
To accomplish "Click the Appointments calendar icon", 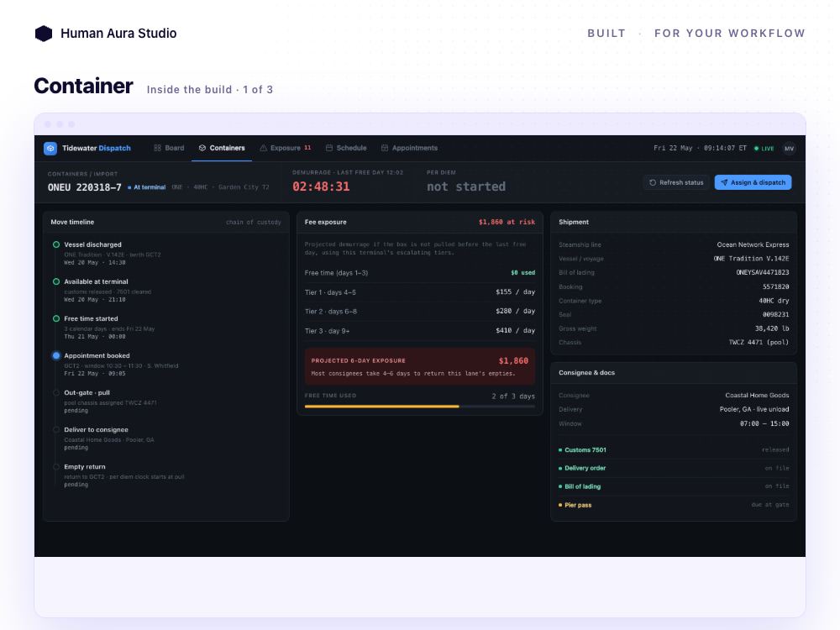I will [x=385, y=148].
